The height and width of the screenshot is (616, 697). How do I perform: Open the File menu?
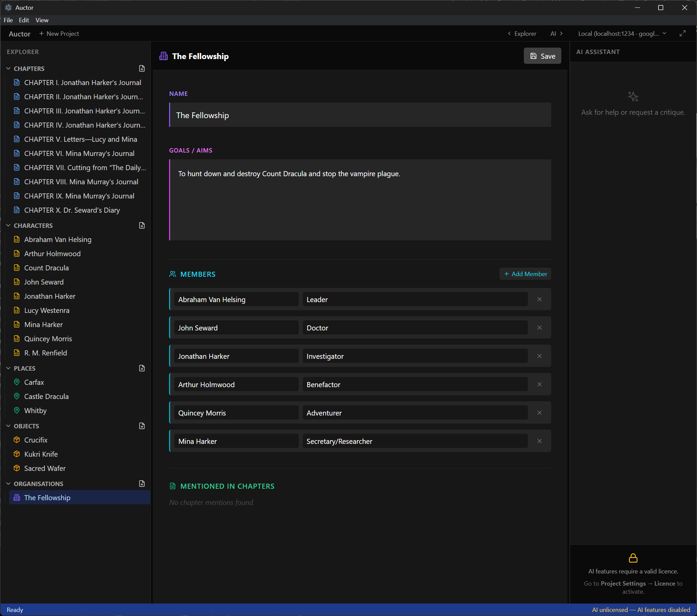click(x=8, y=20)
